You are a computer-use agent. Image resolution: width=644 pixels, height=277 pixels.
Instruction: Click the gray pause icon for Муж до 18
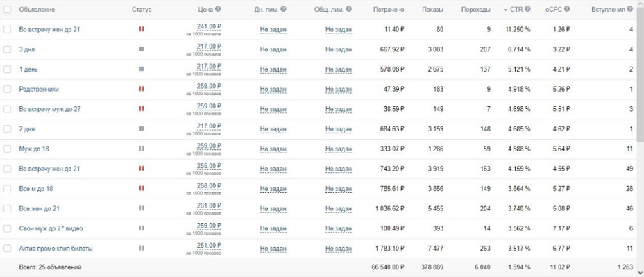coord(142,149)
